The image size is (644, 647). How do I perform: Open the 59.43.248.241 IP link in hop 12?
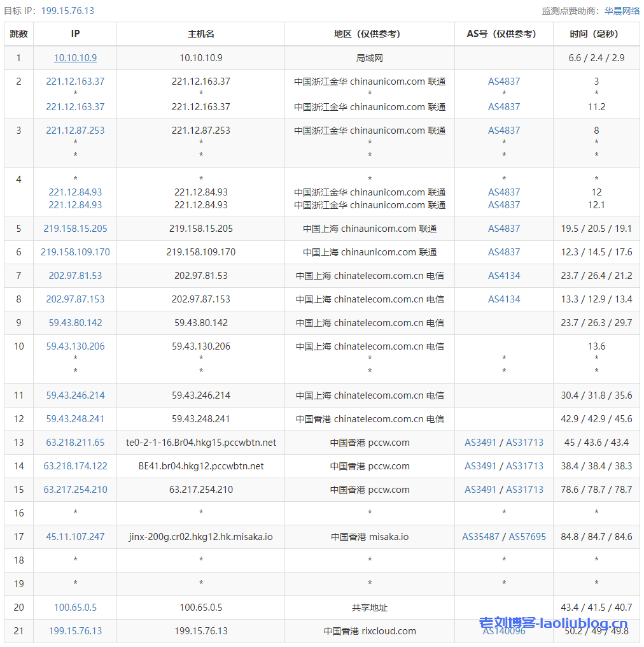point(75,419)
